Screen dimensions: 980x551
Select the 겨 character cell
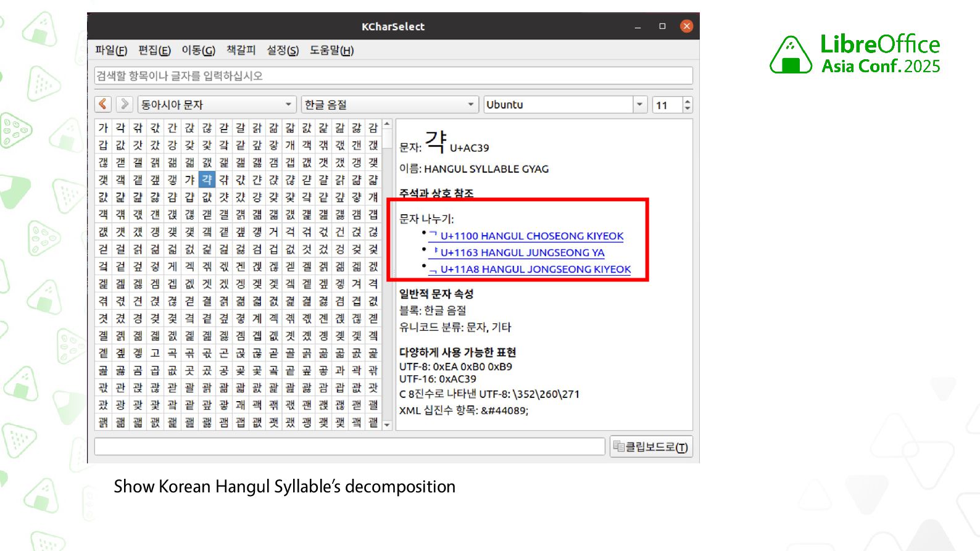point(357,283)
